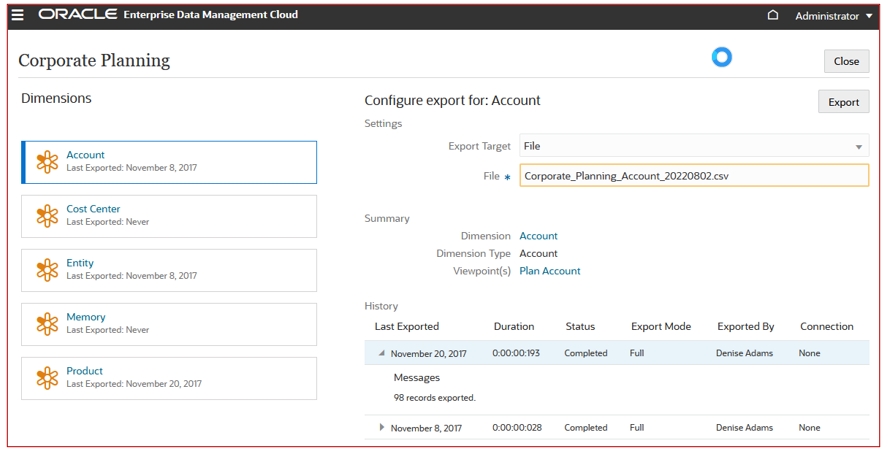Click the Close button
The image size is (889, 453).
pos(846,61)
